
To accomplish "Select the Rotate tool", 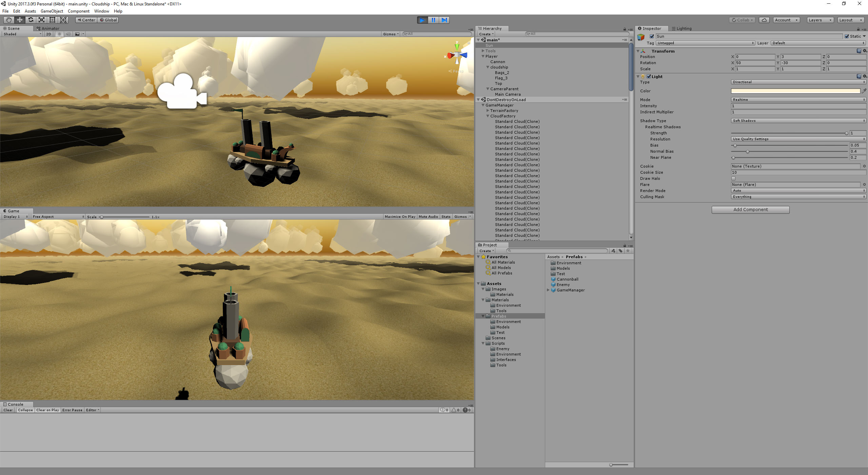I will tap(31, 20).
